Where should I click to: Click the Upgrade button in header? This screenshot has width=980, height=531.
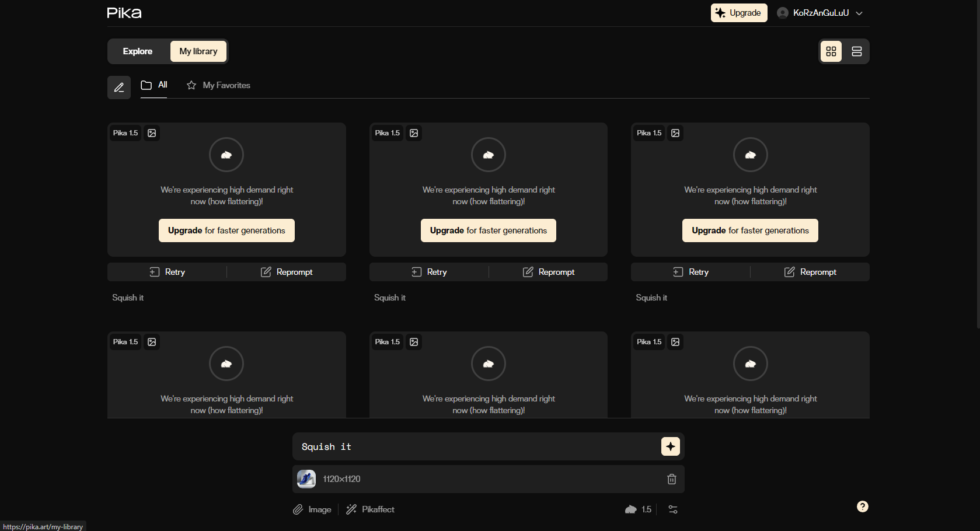click(739, 13)
